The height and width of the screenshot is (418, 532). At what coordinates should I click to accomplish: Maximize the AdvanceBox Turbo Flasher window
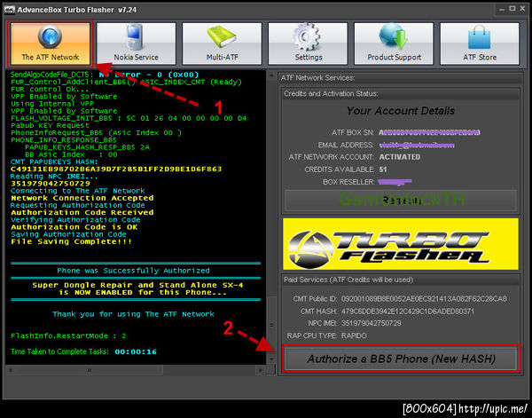512,9
